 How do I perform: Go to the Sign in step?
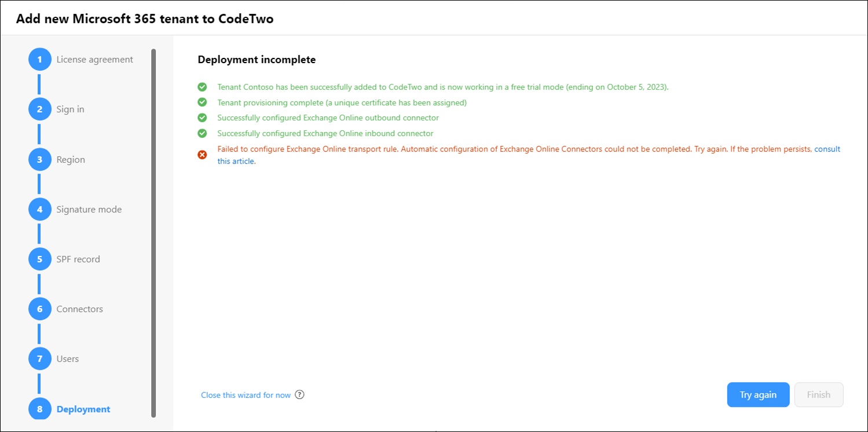[71, 109]
